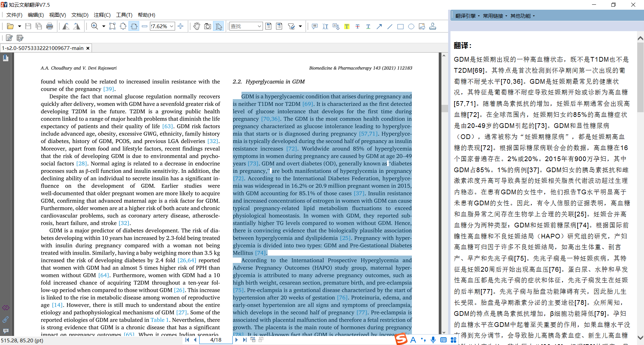Toggle the fit width view

click(x=134, y=26)
